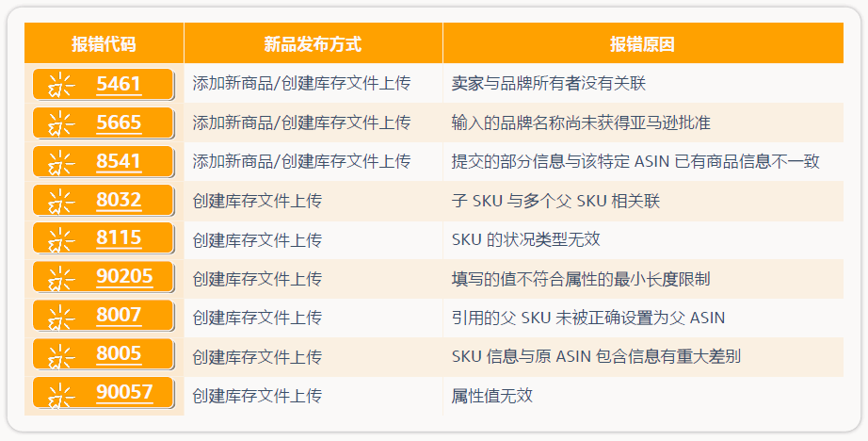868x441 pixels.
Task: Click 输入的品牌名称尚未获得亚马逊批准 cell
Action: click(643, 122)
